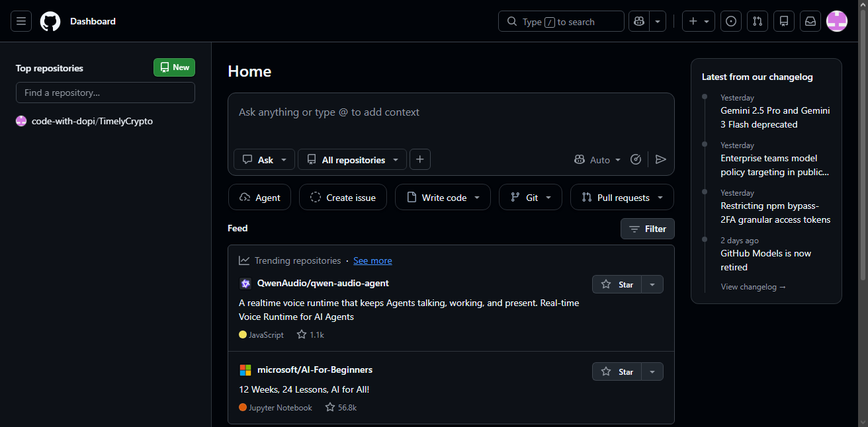This screenshot has height=427, width=868.
Task: Click the feed Filter button
Action: 648,229
